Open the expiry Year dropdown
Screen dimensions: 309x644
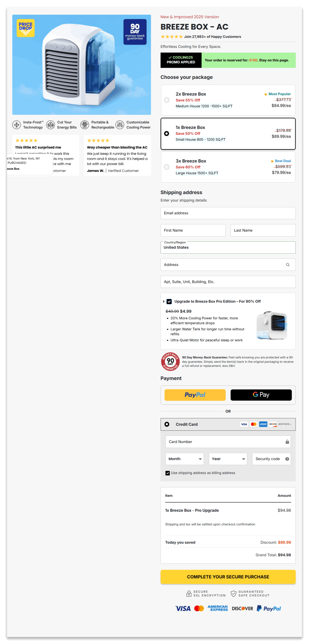point(228,459)
